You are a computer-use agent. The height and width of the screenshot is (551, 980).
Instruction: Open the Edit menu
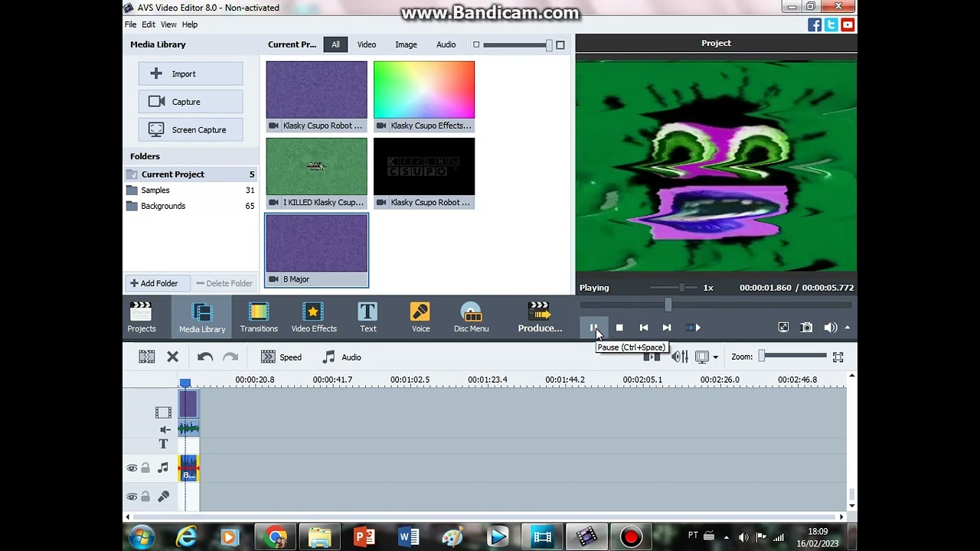pyautogui.click(x=149, y=24)
